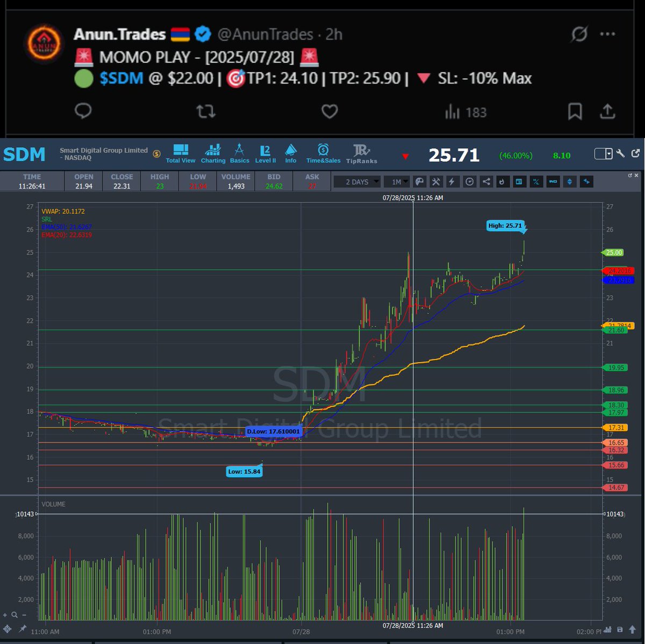
Task: Detach the chart panel via small pop-out icon
Action: 630,176
